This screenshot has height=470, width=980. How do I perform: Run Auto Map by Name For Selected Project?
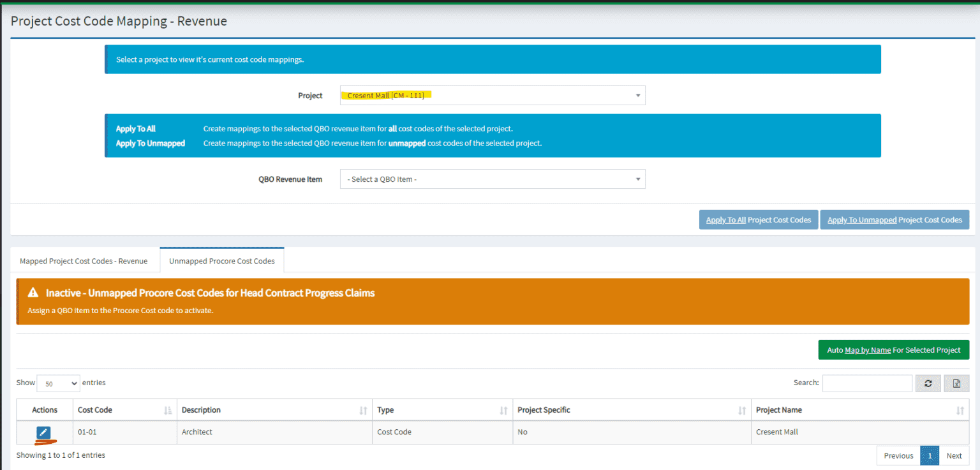click(893, 349)
